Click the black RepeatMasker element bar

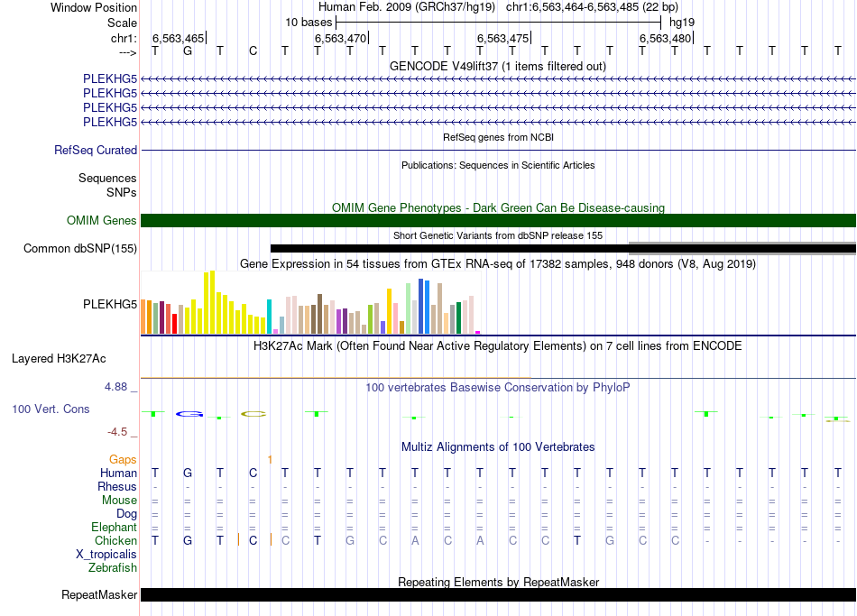click(x=498, y=594)
